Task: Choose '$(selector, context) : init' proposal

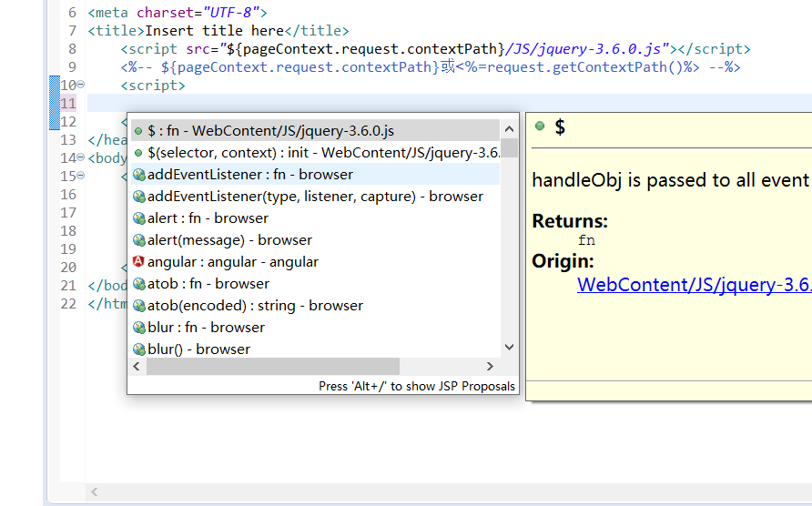Action: pos(315,153)
